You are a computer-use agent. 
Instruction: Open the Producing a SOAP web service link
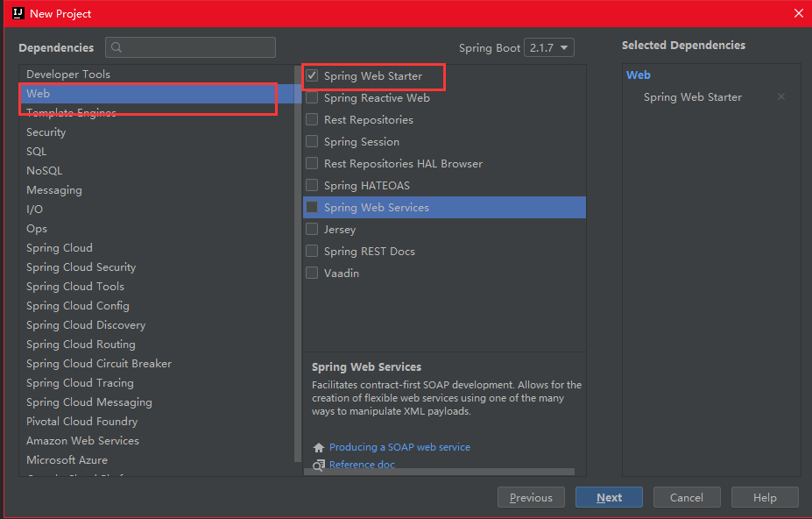coord(399,447)
